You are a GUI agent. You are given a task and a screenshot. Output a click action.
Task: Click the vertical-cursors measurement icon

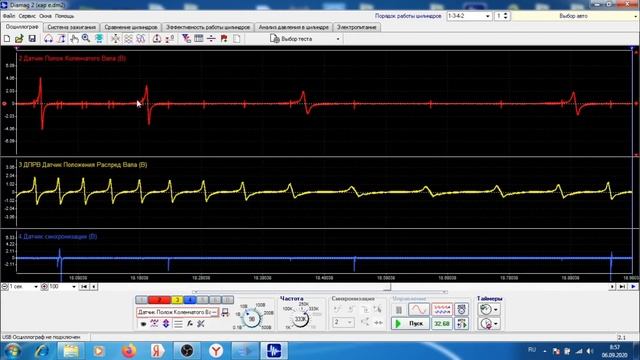coord(61,39)
